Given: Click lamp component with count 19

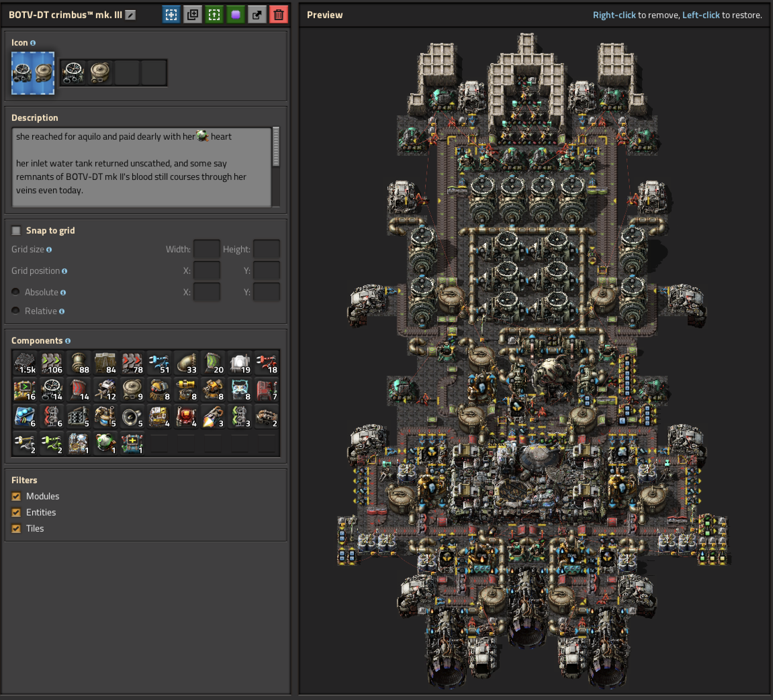Looking at the screenshot, I should click(240, 363).
